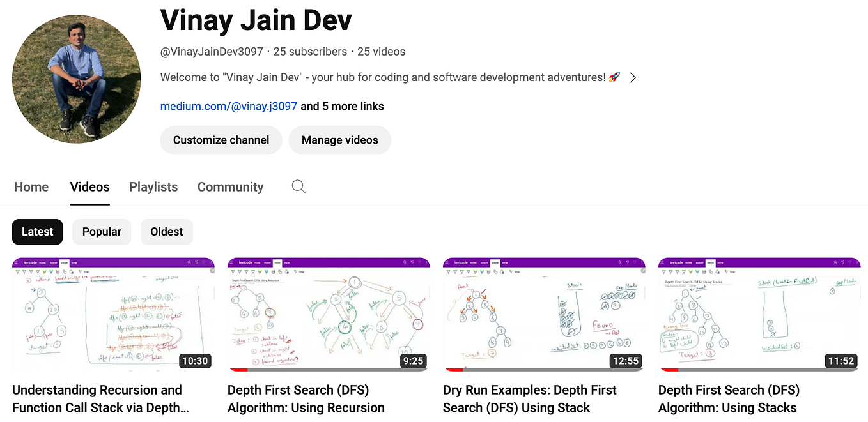Click the channel name Vinay Jain Dev

[256, 20]
